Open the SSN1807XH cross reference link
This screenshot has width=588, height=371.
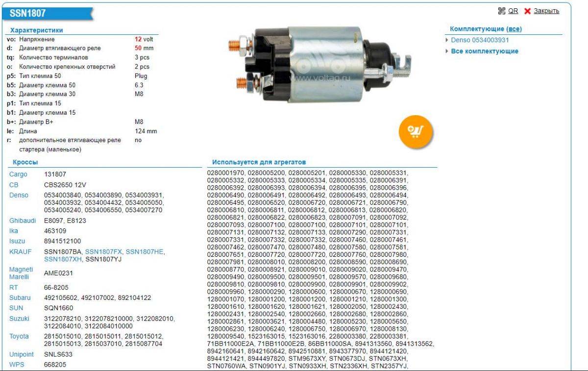click(x=63, y=259)
